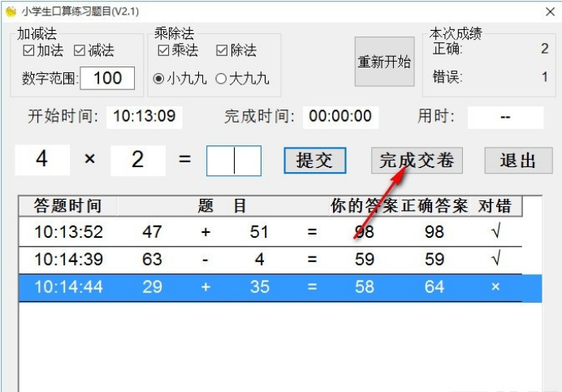Click the number 47 in first row
The image size is (562, 392).
point(152,232)
